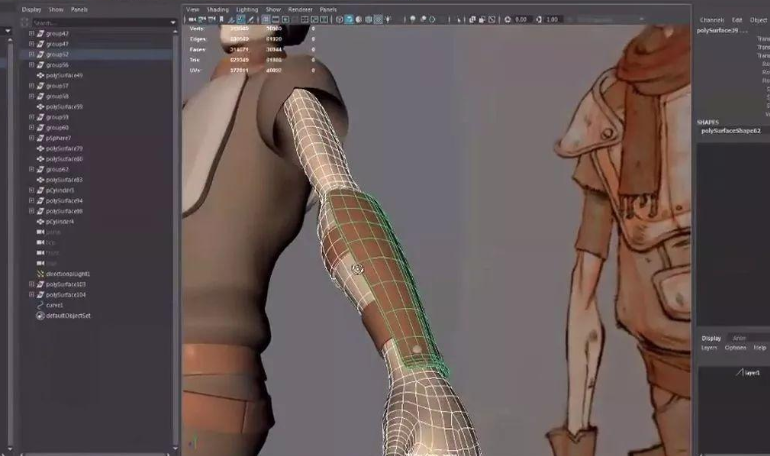Image resolution: width=770 pixels, height=456 pixels.
Task: Expand the group52 node
Action: [x=31, y=54]
